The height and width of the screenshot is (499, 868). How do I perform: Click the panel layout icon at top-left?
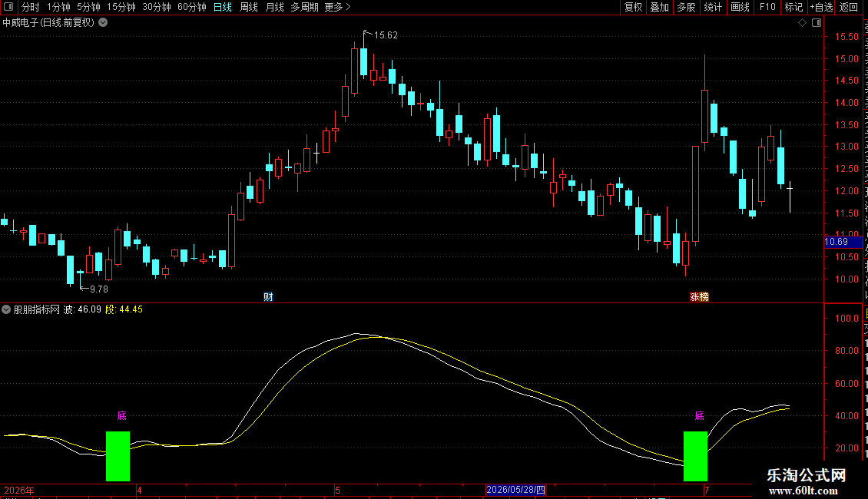click(x=8, y=7)
